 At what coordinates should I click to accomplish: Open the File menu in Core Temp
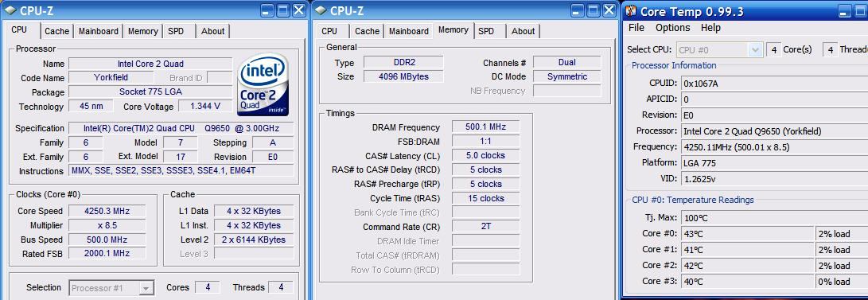[x=636, y=28]
